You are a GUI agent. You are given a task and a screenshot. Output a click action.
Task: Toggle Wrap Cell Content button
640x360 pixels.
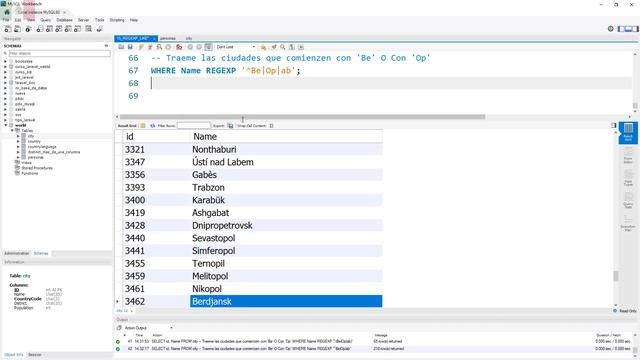[271, 126]
